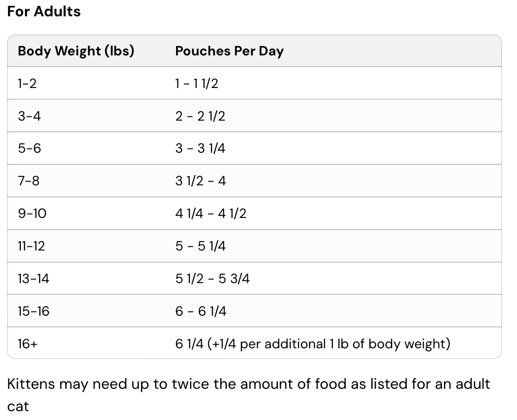Select the "1 - 1 1/2" pouches cell
This screenshot has height=420, width=517.
coord(197,83)
